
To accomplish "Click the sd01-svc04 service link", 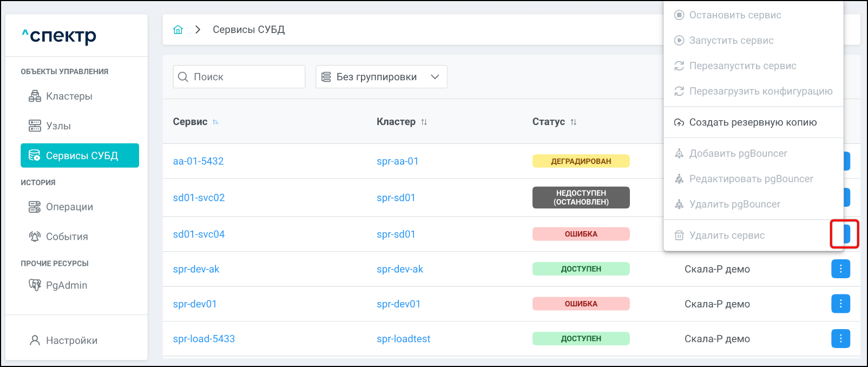I will pyautogui.click(x=199, y=234).
